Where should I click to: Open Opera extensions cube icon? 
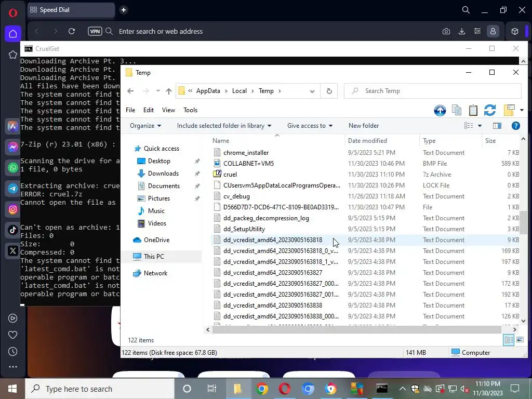tap(515, 31)
